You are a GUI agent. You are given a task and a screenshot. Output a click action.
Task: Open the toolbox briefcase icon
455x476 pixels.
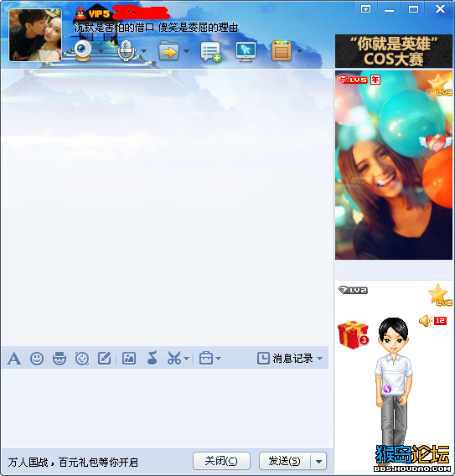click(206, 358)
